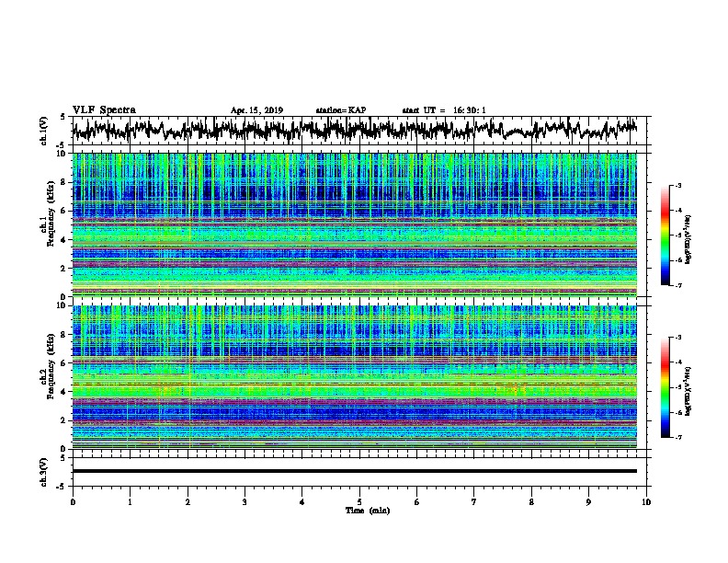Click the time axis tick label "8"
This screenshot has width=728, height=563.
(x=531, y=501)
